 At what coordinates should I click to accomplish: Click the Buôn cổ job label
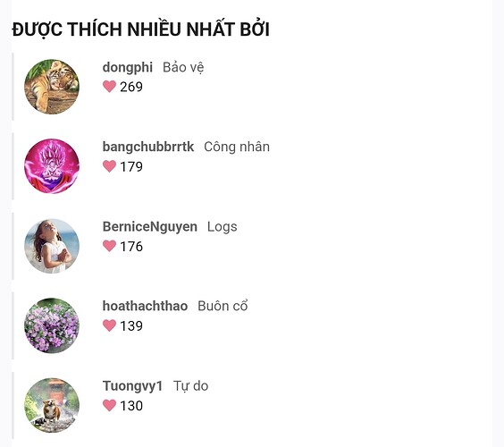(x=223, y=306)
